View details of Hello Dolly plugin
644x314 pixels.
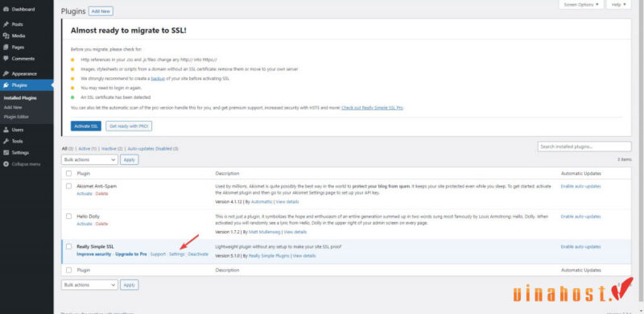tap(295, 232)
